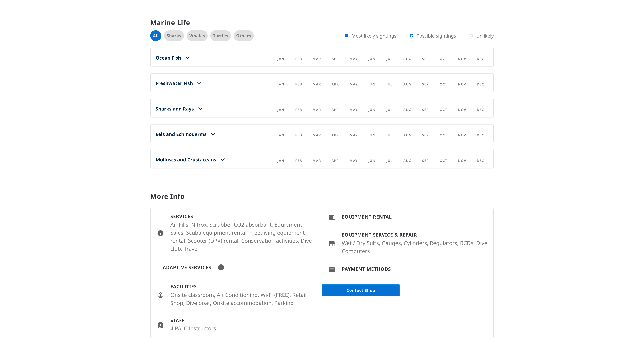The image size is (644, 362).
Task: Select the Whales filter chip
Action: (x=197, y=36)
